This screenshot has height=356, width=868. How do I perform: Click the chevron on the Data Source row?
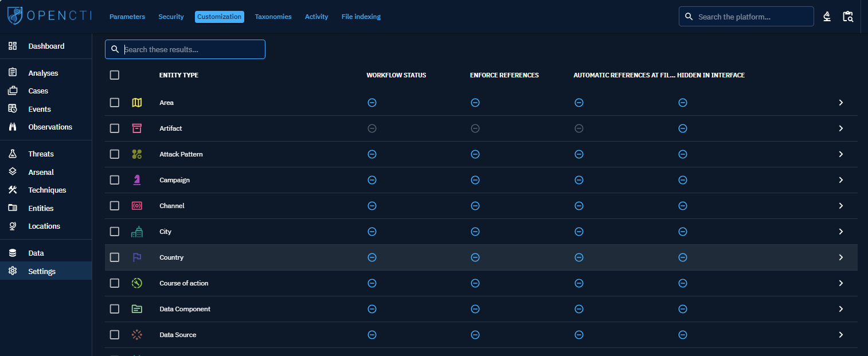(840, 335)
